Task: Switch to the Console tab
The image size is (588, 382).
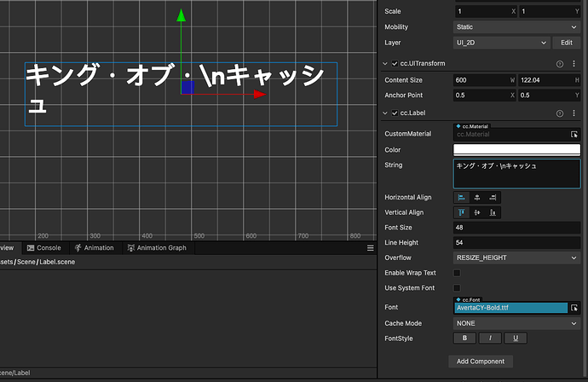Action: point(43,248)
